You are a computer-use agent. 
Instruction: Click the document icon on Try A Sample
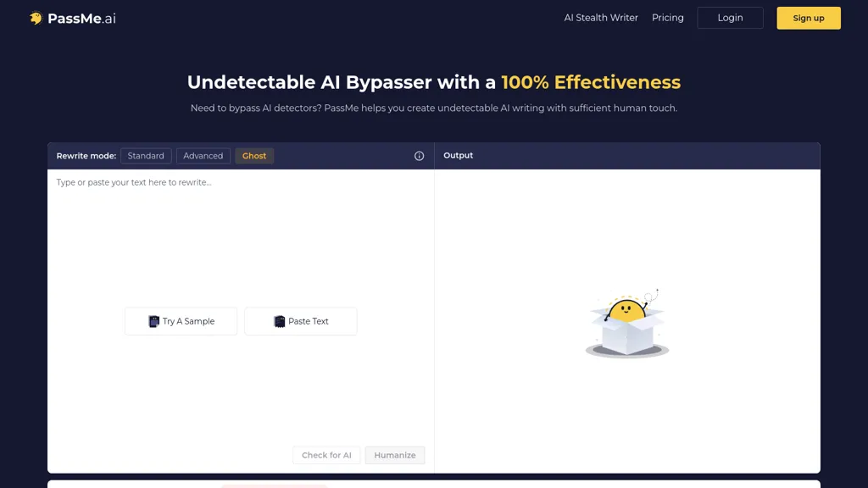coord(154,322)
